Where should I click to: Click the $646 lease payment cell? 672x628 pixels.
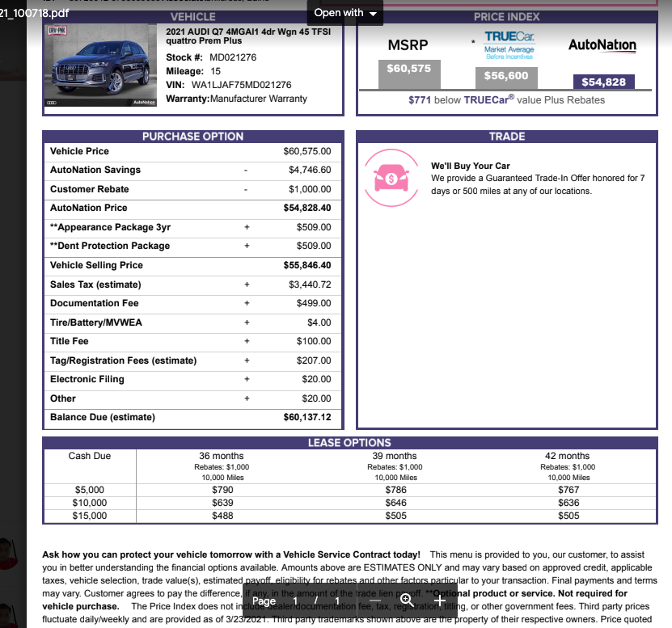pyautogui.click(x=395, y=503)
